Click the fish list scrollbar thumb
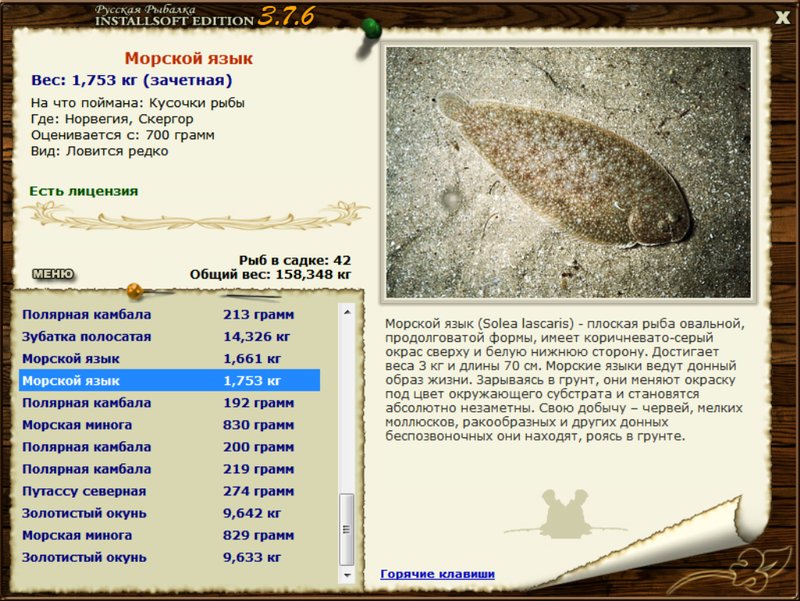Screen dimensions: 800x601 (x=347, y=529)
